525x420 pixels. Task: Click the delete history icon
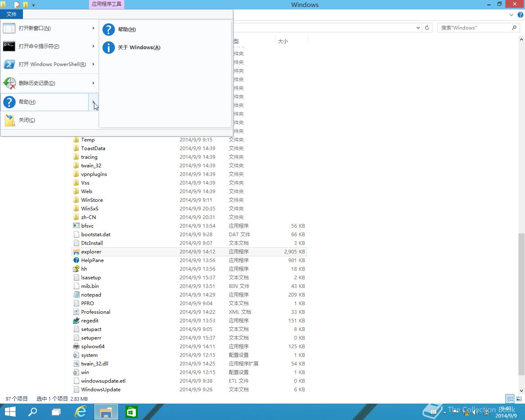[9, 83]
